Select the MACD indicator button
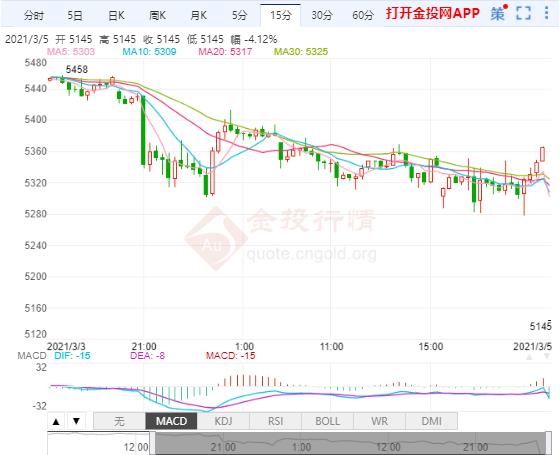The image size is (560, 455). [171, 421]
